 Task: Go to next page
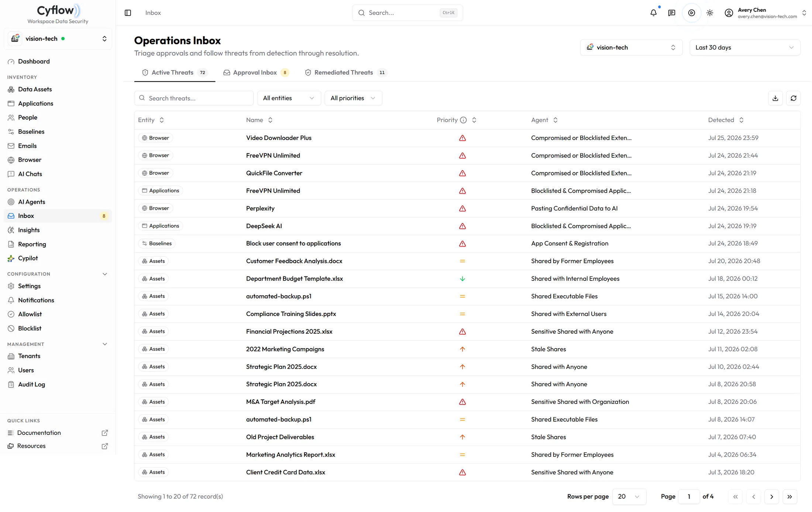pos(771,496)
